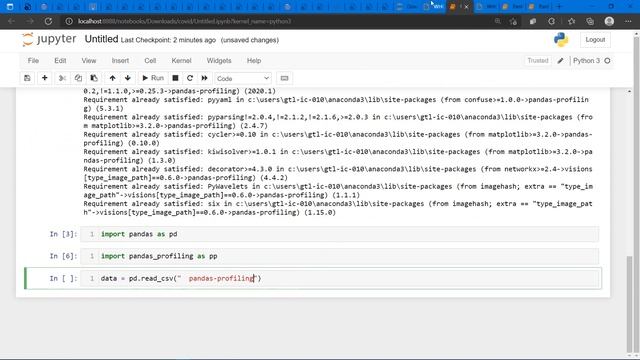640x360 pixels.
Task: Open the Insert menu
Action: tap(120, 60)
